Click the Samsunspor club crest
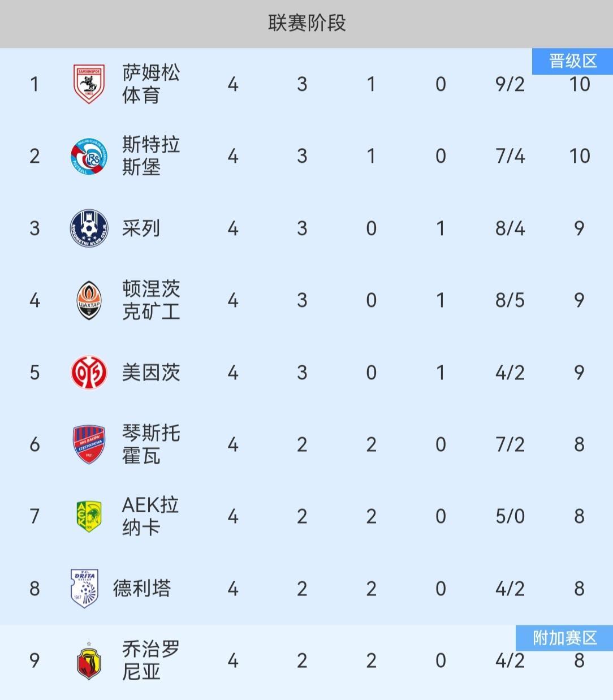The width and height of the screenshot is (613, 700). click(89, 84)
